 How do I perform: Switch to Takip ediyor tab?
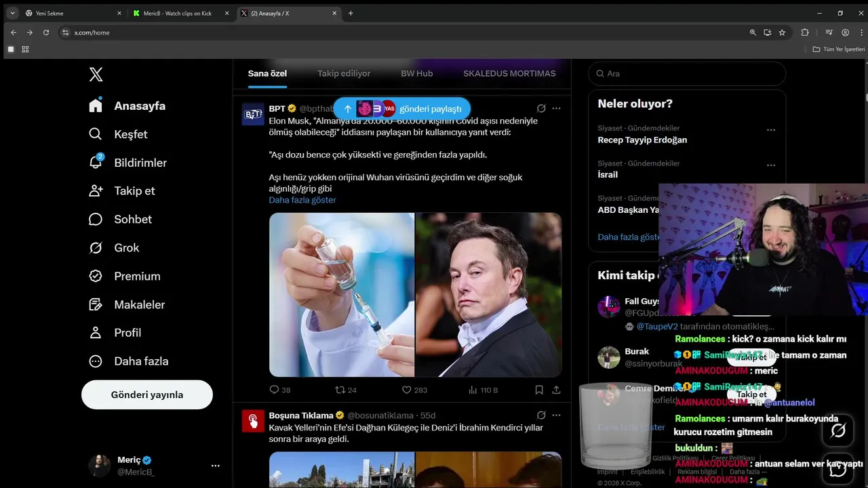click(344, 73)
